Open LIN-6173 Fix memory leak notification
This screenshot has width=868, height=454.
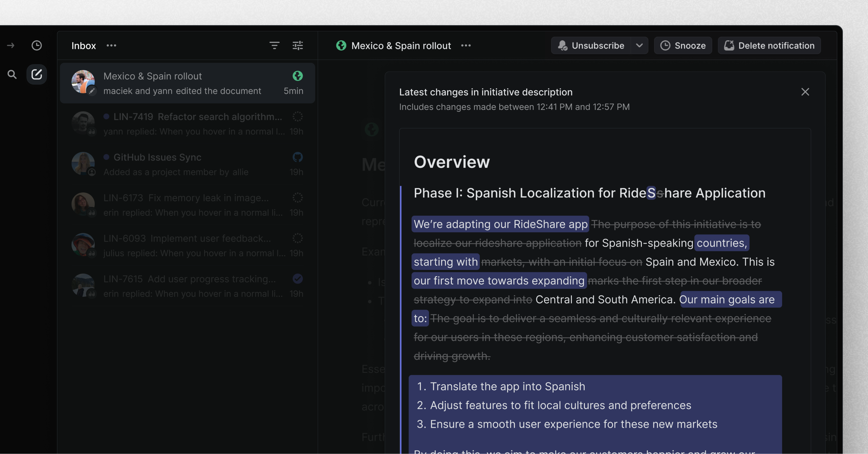pyautogui.click(x=187, y=205)
